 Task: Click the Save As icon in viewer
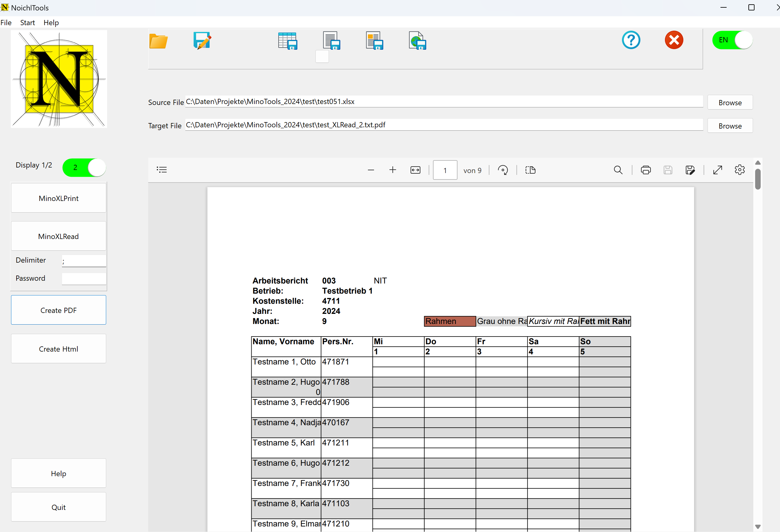[690, 170]
